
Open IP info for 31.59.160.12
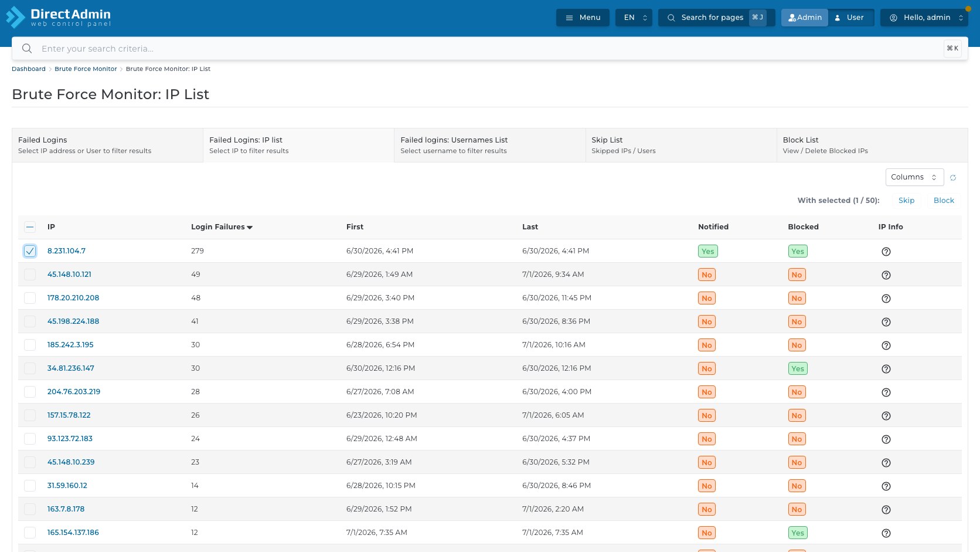[x=886, y=486]
